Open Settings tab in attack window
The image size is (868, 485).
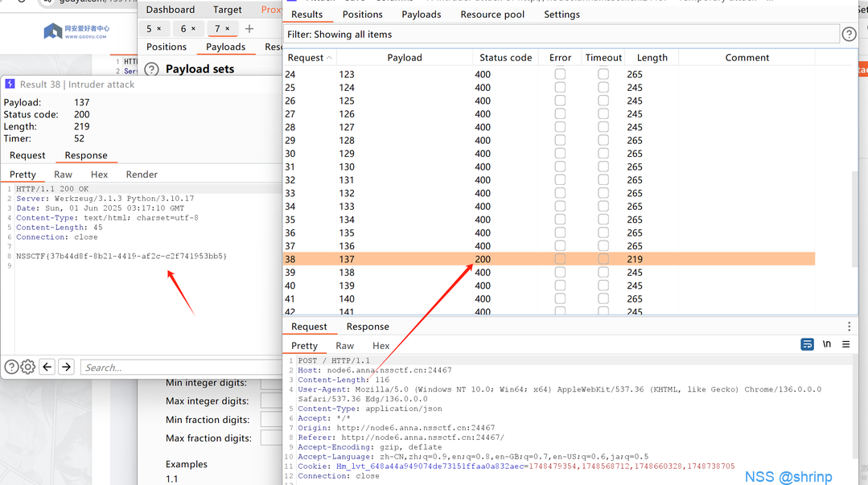click(562, 14)
